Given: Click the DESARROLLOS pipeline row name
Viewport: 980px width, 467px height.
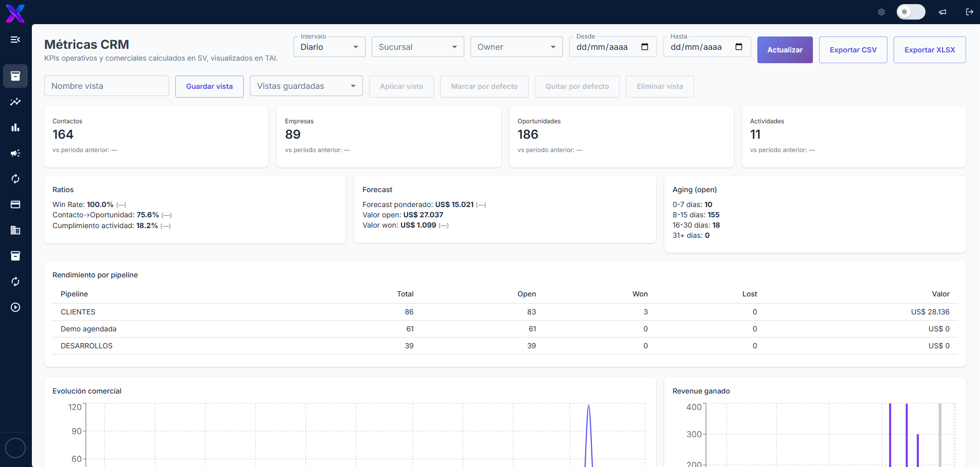Looking at the screenshot, I should [86, 346].
